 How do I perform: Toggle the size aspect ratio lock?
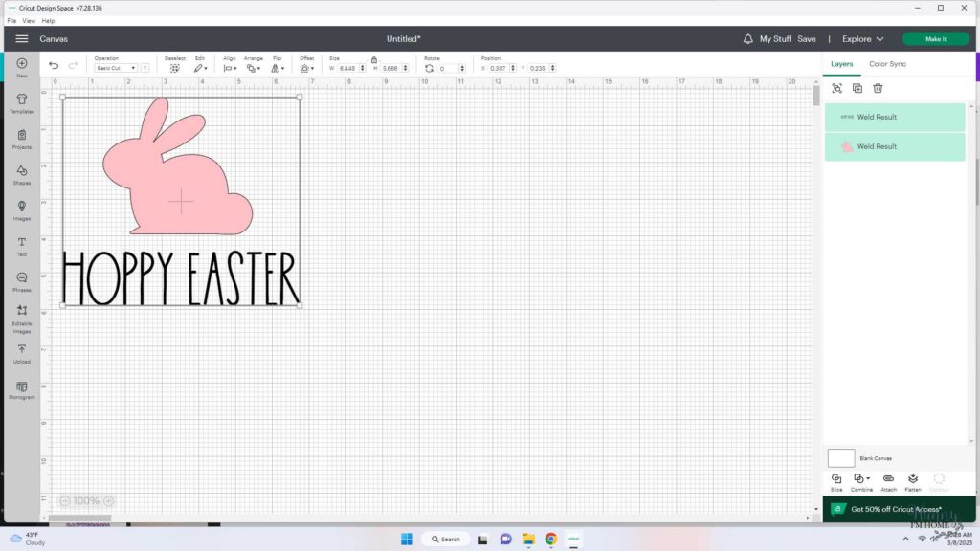pos(374,60)
